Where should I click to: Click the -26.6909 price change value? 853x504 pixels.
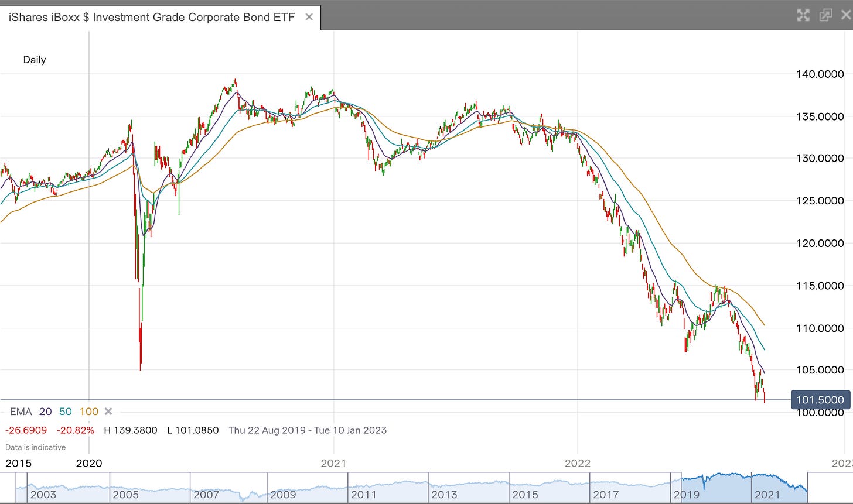26,430
